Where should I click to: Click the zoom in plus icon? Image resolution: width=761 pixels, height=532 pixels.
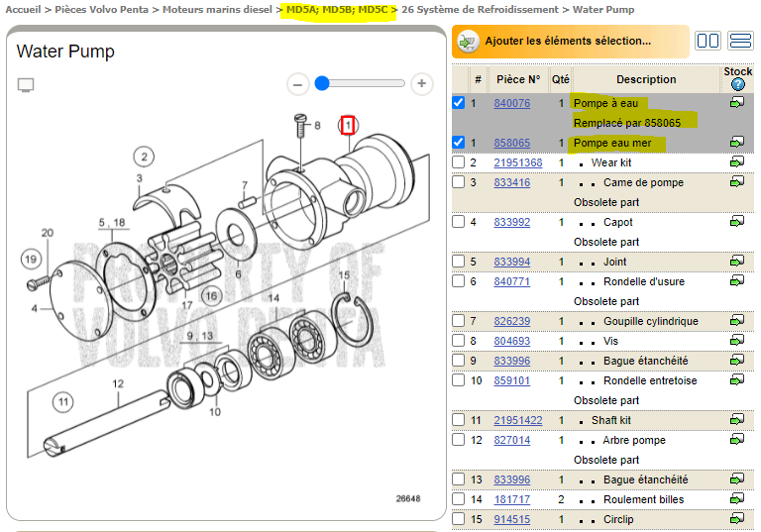click(x=422, y=83)
